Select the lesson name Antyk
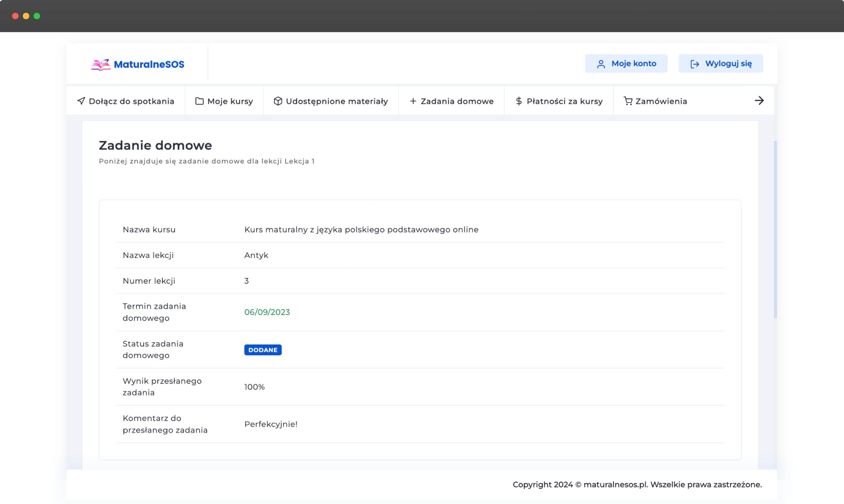The height and width of the screenshot is (504, 844). pyautogui.click(x=256, y=255)
